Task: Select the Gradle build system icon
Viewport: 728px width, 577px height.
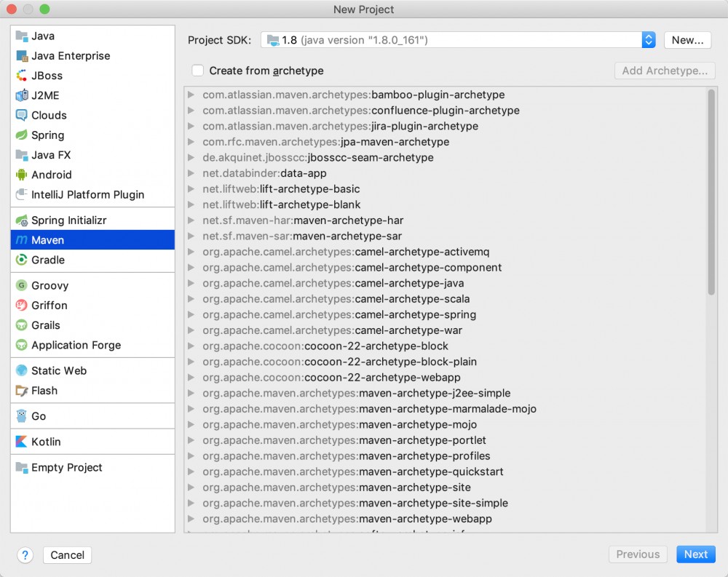Action: (22, 260)
